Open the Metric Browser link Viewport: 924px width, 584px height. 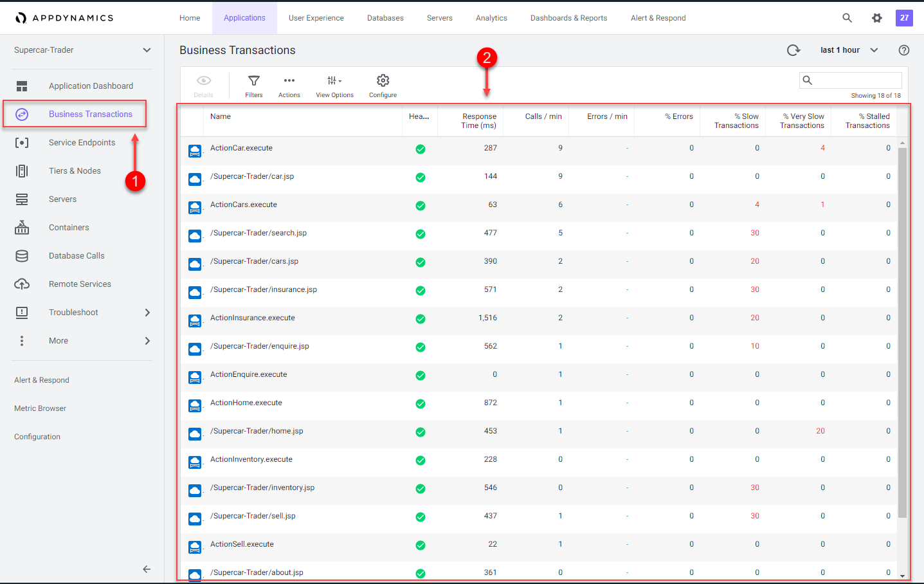40,408
